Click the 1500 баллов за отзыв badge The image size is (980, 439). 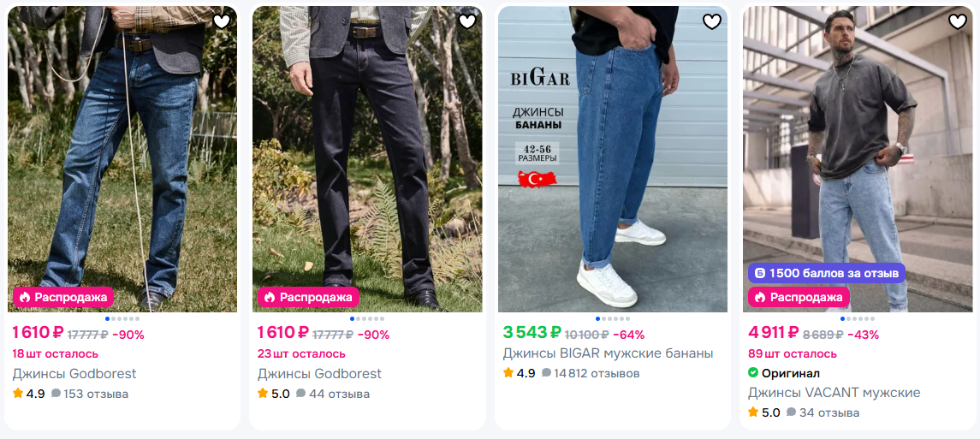click(x=826, y=273)
